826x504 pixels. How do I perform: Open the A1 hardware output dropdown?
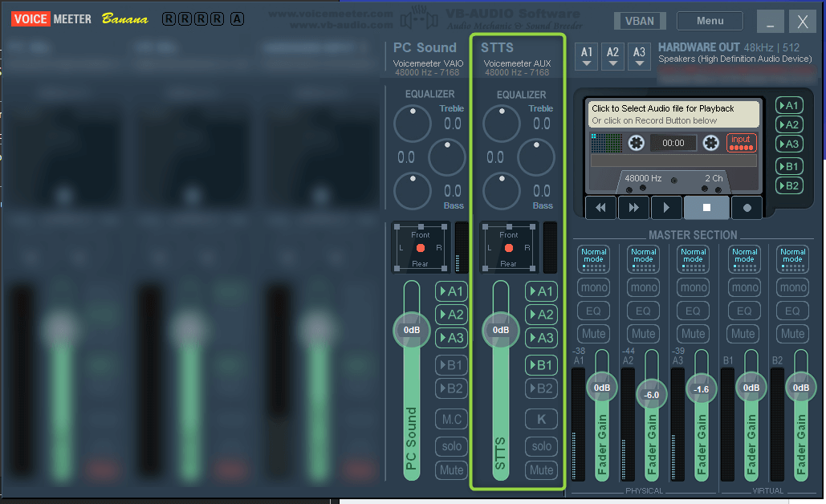pos(586,56)
